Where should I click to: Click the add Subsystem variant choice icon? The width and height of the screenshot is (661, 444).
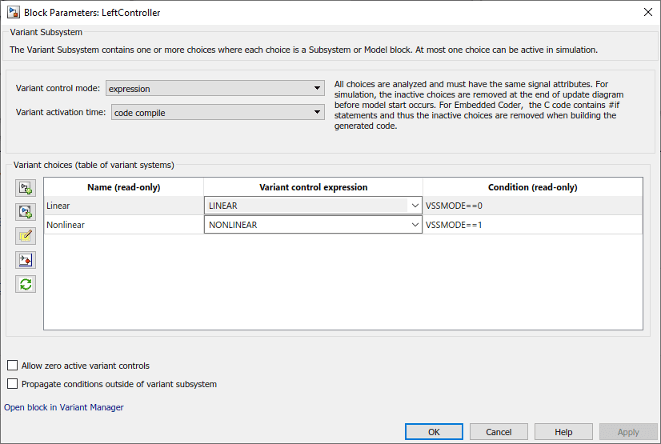pos(25,187)
